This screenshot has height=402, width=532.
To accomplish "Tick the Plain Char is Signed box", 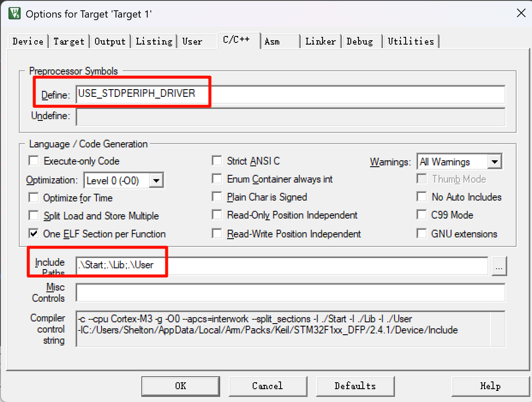I will [x=218, y=197].
